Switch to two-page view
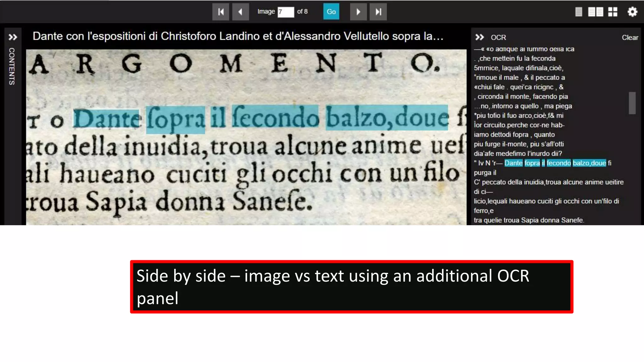 coord(596,12)
